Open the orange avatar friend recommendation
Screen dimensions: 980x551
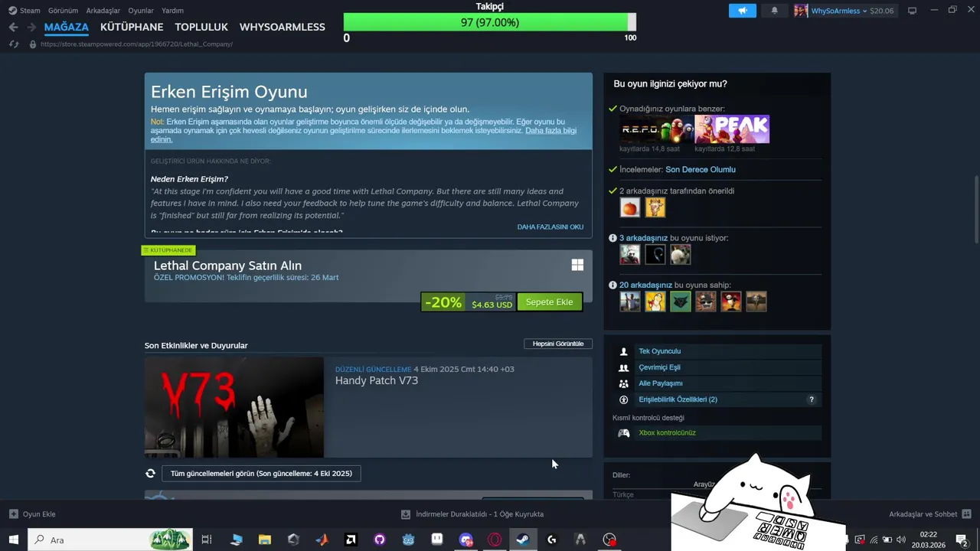tap(629, 207)
